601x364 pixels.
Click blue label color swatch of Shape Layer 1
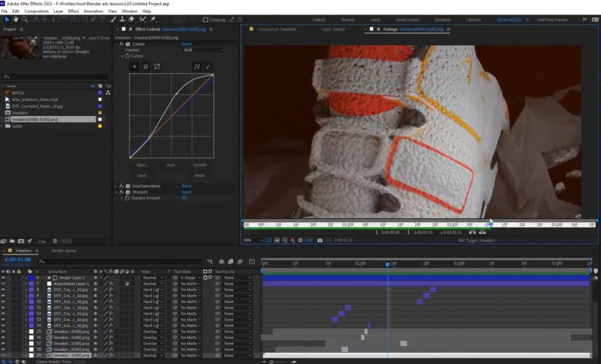(x=32, y=277)
